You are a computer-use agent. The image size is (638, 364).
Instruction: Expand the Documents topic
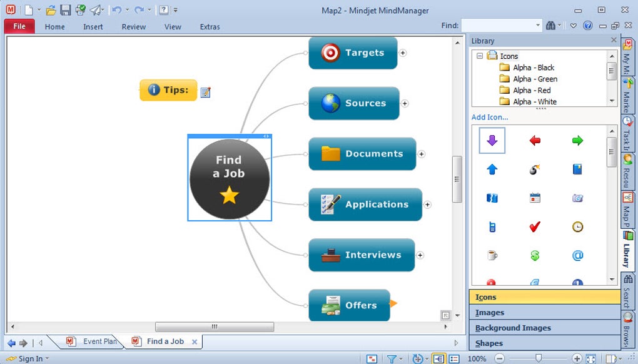(421, 154)
